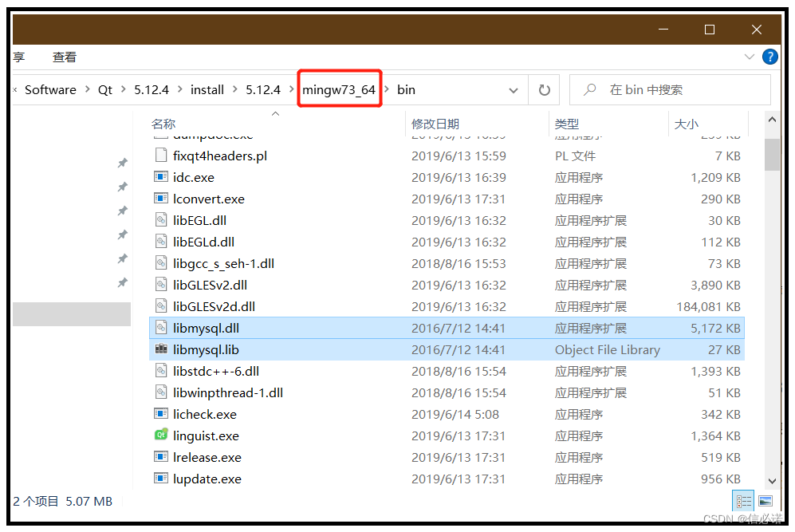Viewport: 795px width, 532px height.
Task: Click the libGLESv2.dll file icon
Action: click(161, 285)
